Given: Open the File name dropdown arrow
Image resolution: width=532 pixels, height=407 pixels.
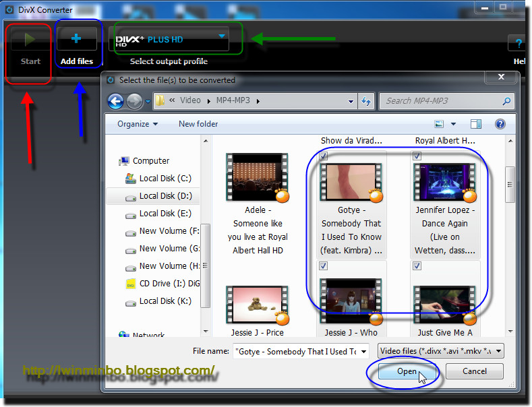Looking at the screenshot, I should coord(363,351).
